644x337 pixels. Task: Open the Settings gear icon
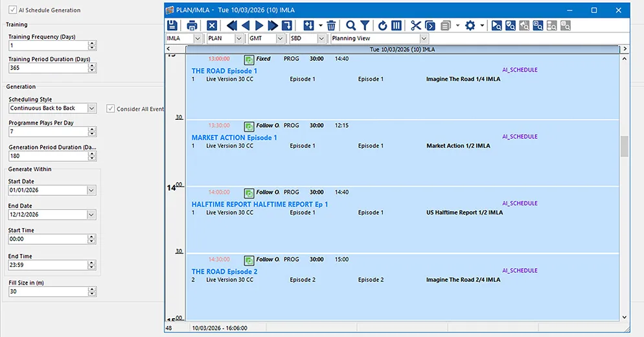coord(470,25)
